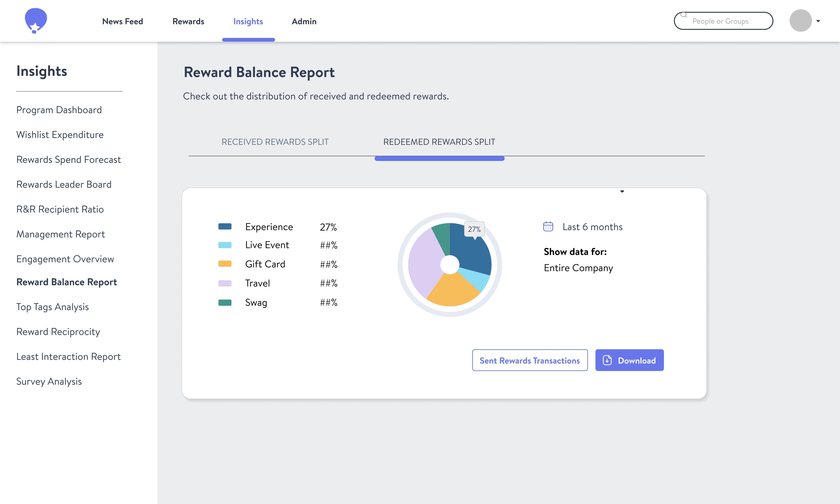The width and height of the screenshot is (840, 504).
Task: Open Program Dashboard in the sidebar
Action: tap(59, 110)
